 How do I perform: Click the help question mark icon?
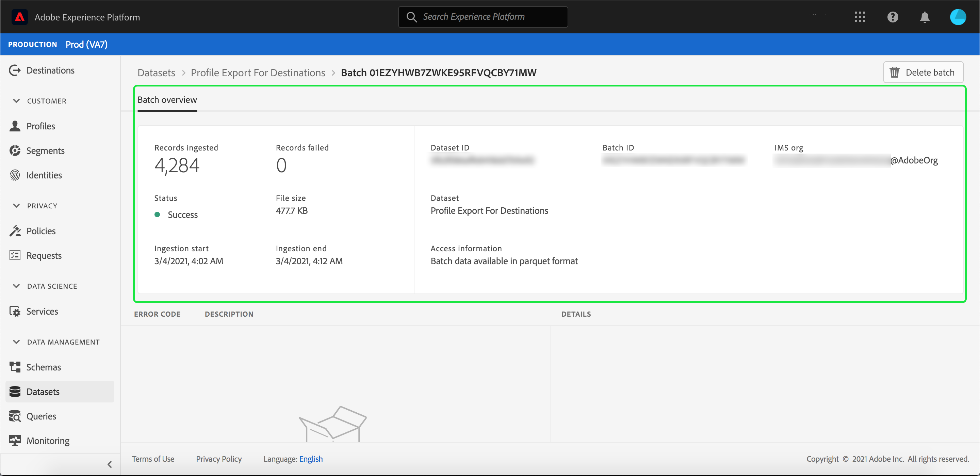click(893, 17)
